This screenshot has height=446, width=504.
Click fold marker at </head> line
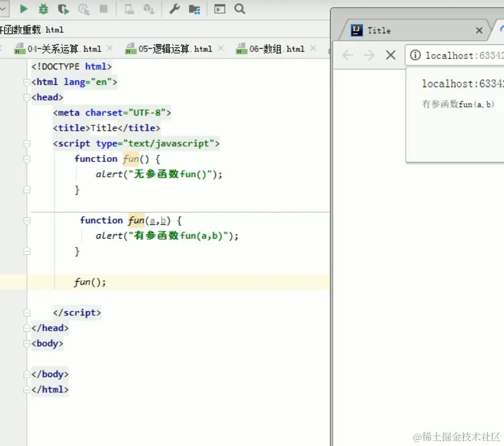tap(27, 328)
